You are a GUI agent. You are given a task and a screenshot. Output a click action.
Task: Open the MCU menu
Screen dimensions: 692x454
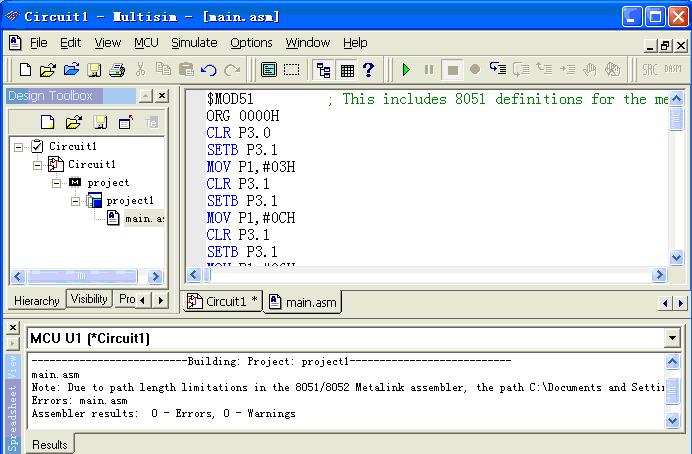click(146, 43)
